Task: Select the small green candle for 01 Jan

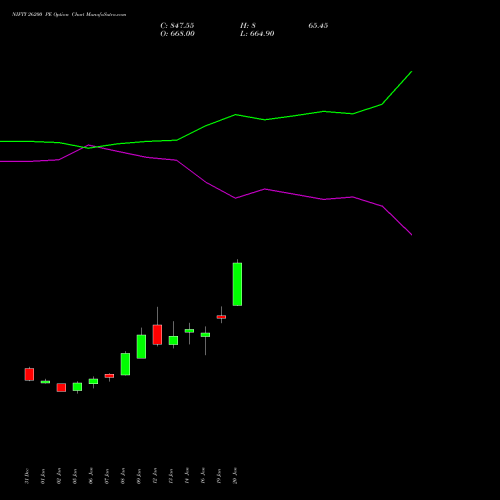Action: (x=45, y=382)
